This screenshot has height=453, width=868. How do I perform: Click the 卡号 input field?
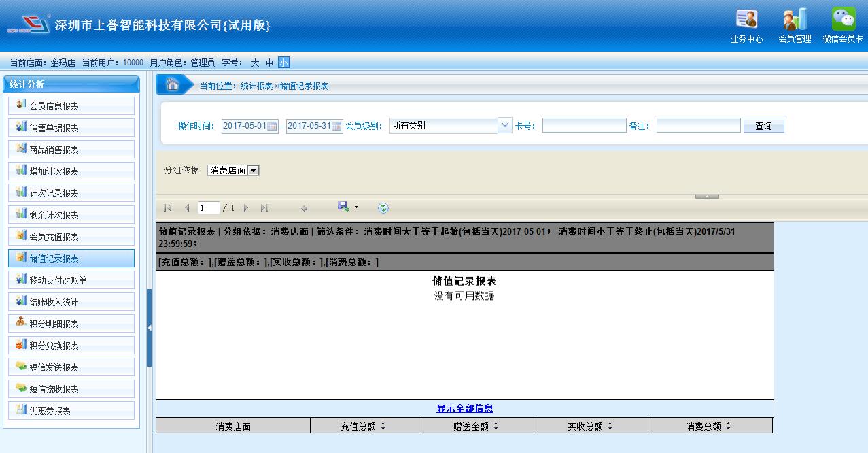coord(584,125)
